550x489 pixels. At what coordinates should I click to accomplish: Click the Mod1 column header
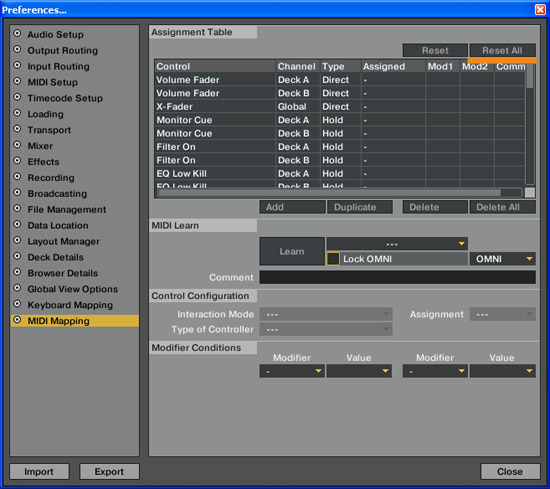click(x=442, y=66)
